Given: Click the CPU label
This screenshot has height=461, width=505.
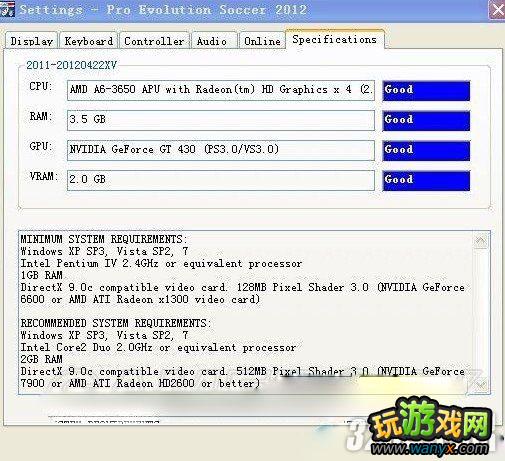Looking at the screenshot, I should pyautogui.click(x=40, y=86).
